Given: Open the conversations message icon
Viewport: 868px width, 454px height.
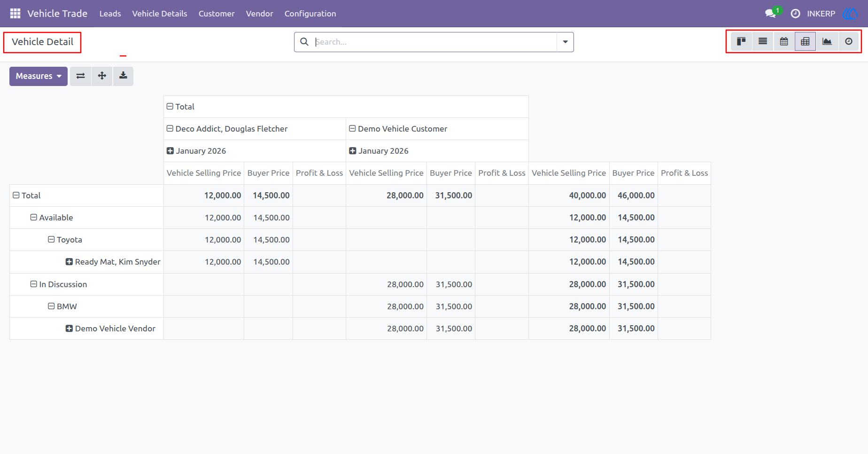Looking at the screenshot, I should pos(770,14).
